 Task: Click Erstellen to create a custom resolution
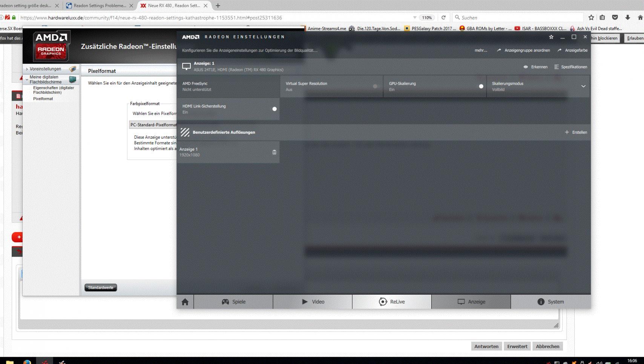pyautogui.click(x=576, y=132)
